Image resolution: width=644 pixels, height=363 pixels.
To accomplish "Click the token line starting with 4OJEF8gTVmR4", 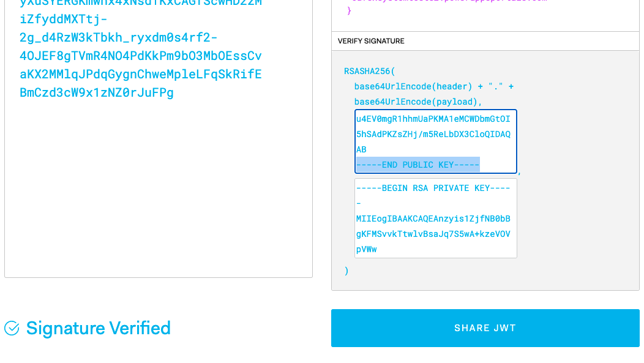I will (x=140, y=56).
